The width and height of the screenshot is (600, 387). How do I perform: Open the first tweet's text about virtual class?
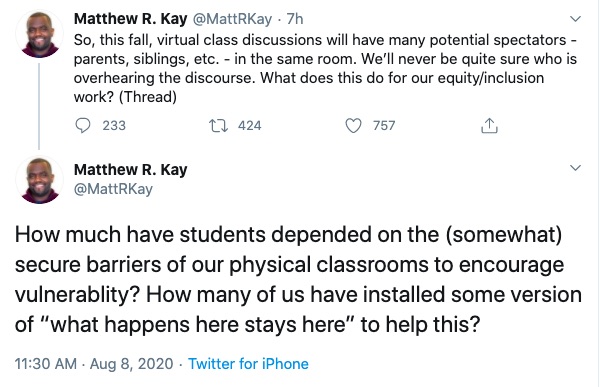click(x=325, y=69)
